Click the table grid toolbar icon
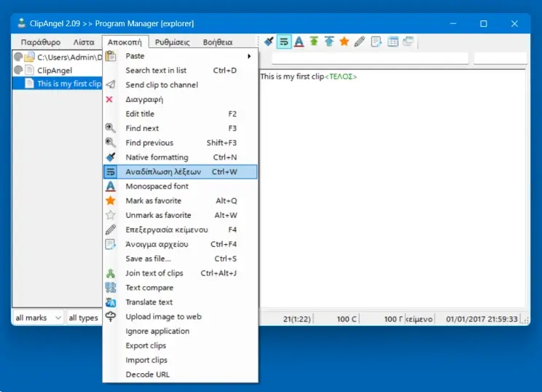542x392 pixels. tap(393, 42)
